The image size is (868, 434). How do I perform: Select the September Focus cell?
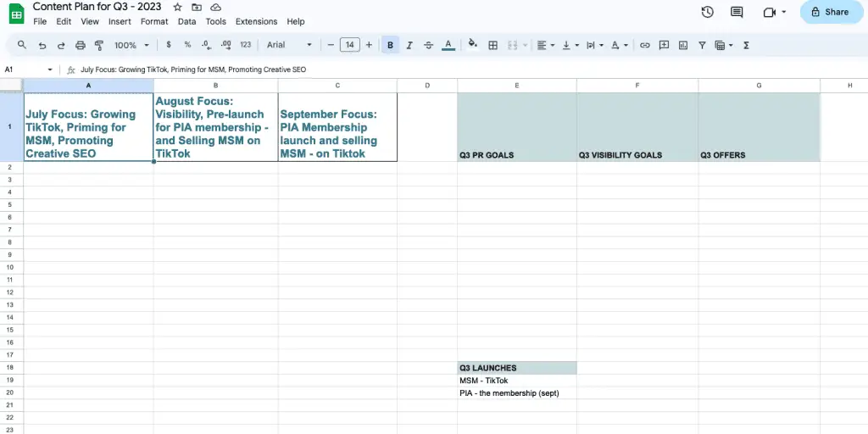coord(337,127)
